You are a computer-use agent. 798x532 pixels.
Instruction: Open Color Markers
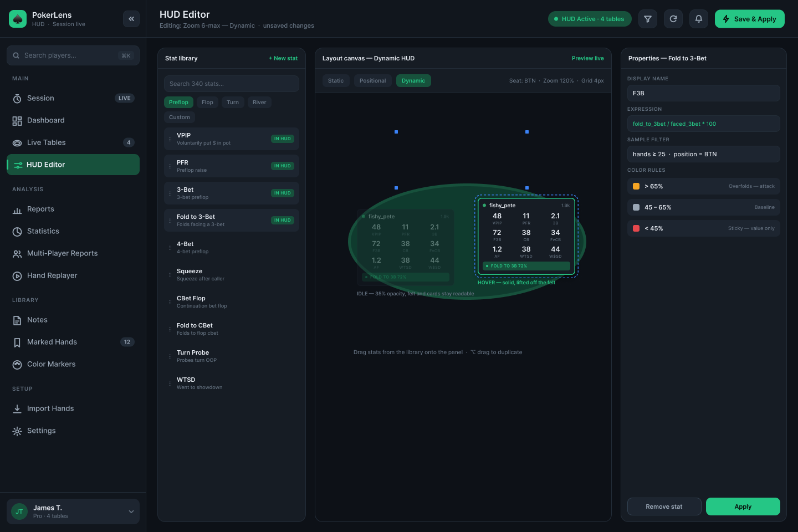(73, 364)
